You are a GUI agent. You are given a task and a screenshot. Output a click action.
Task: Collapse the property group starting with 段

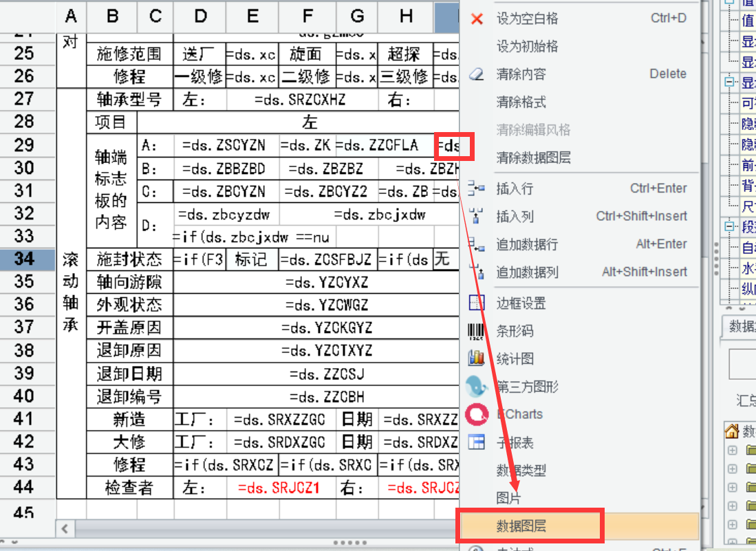point(729,226)
